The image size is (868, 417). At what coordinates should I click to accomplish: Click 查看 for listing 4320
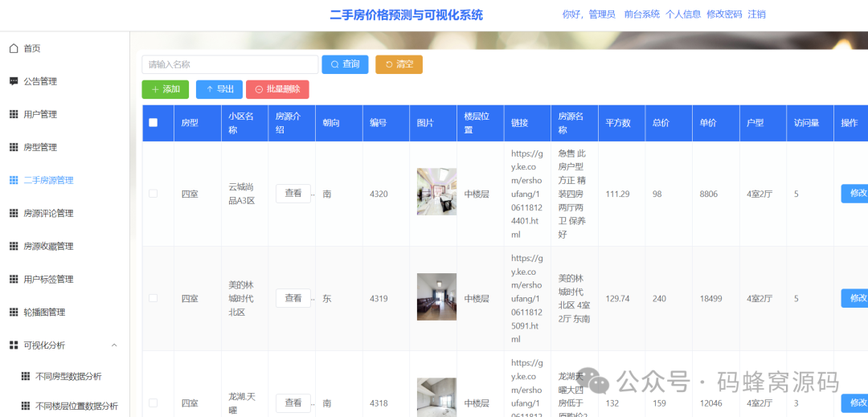pos(293,194)
